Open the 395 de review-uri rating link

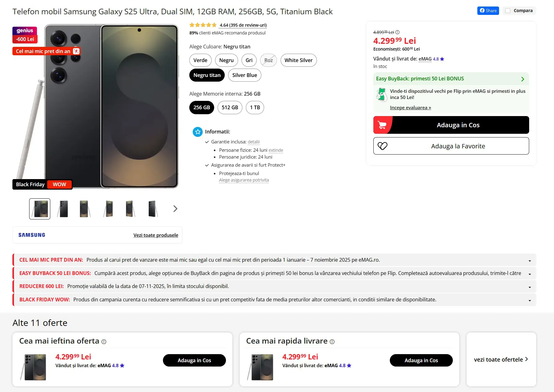pyautogui.click(x=243, y=25)
